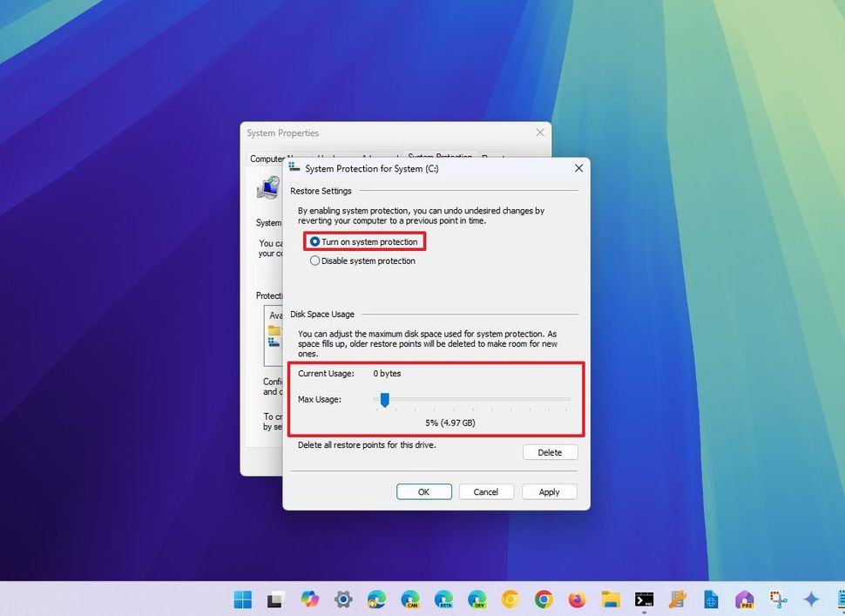Open the Computer Name tab

(268, 159)
